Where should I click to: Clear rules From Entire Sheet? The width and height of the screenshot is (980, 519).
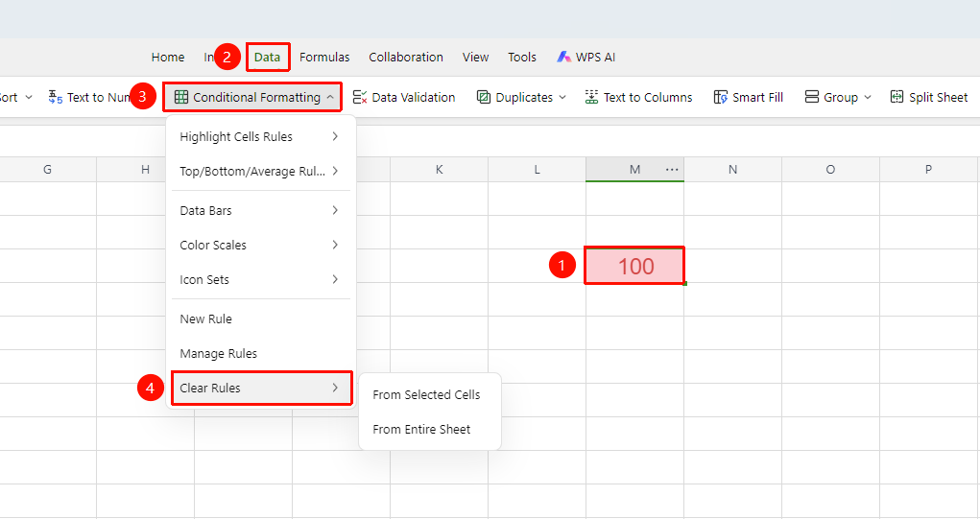point(429,429)
